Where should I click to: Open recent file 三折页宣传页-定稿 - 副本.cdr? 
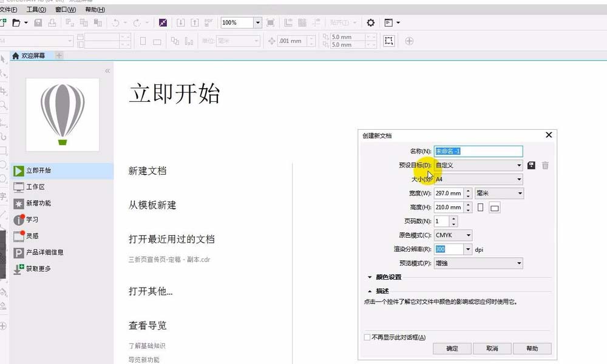point(169,260)
